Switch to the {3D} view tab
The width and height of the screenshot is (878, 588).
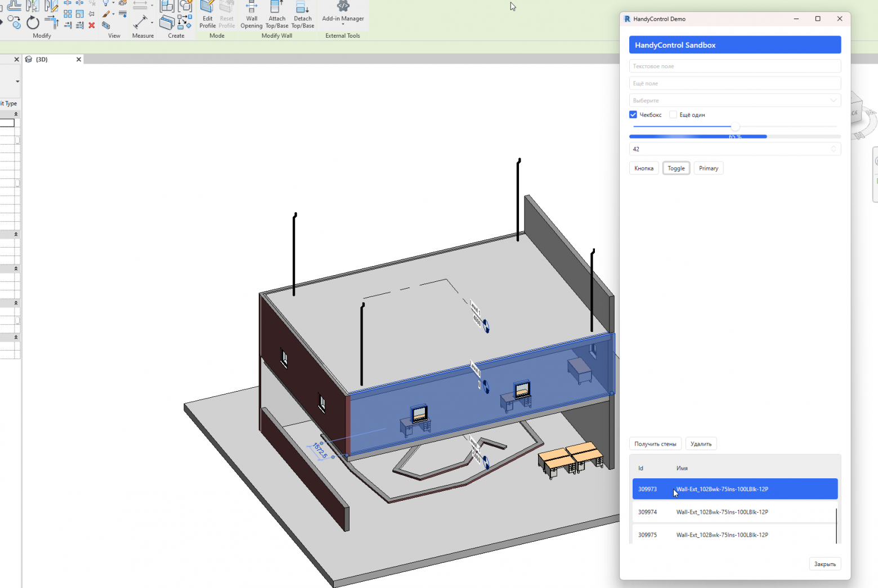click(41, 59)
